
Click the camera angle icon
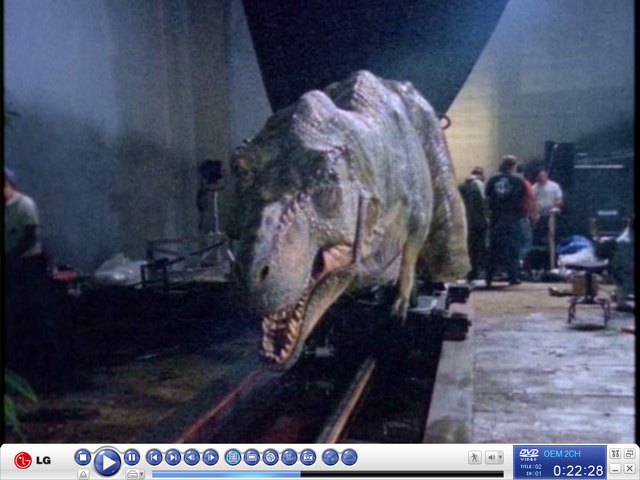289,457
